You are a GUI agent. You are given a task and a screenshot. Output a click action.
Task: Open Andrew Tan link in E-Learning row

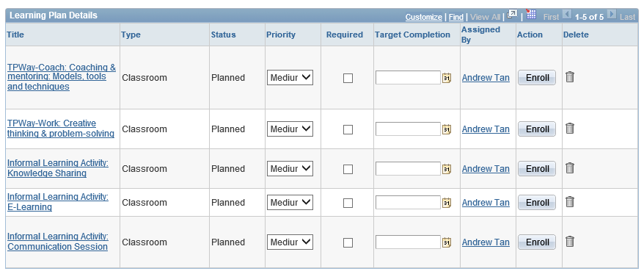click(x=486, y=203)
